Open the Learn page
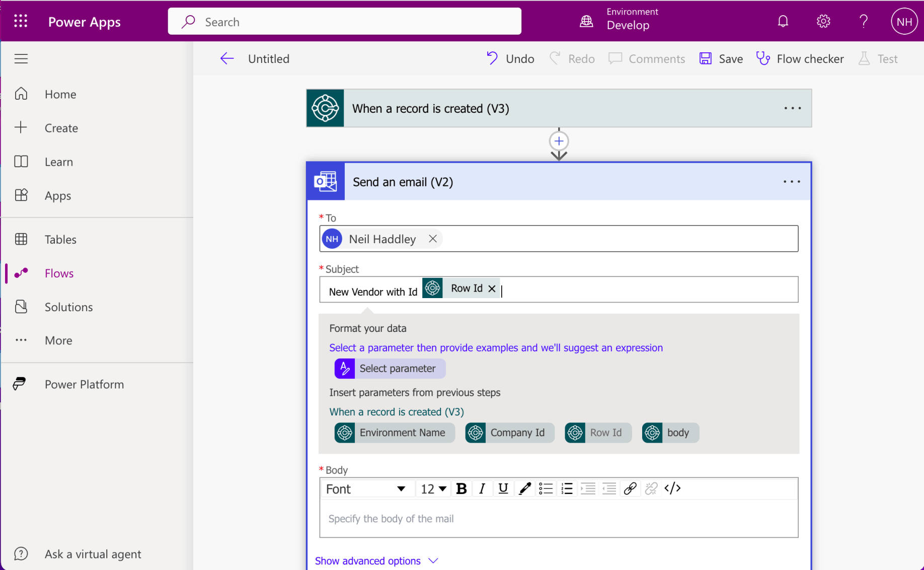This screenshot has width=924, height=570. coord(58,162)
